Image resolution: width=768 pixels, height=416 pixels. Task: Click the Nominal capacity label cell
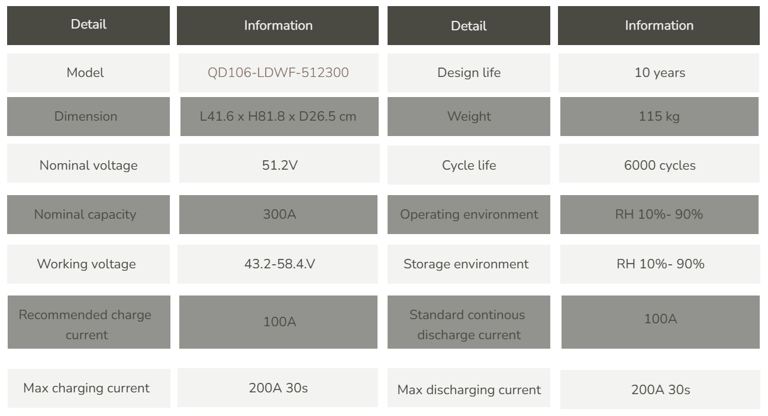pos(88,214)
